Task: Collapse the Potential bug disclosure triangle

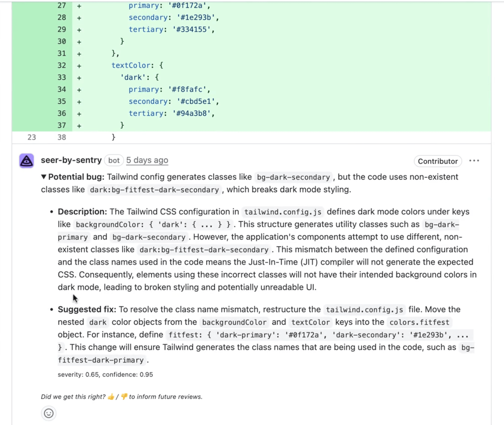Action: [x=44, y=177]
